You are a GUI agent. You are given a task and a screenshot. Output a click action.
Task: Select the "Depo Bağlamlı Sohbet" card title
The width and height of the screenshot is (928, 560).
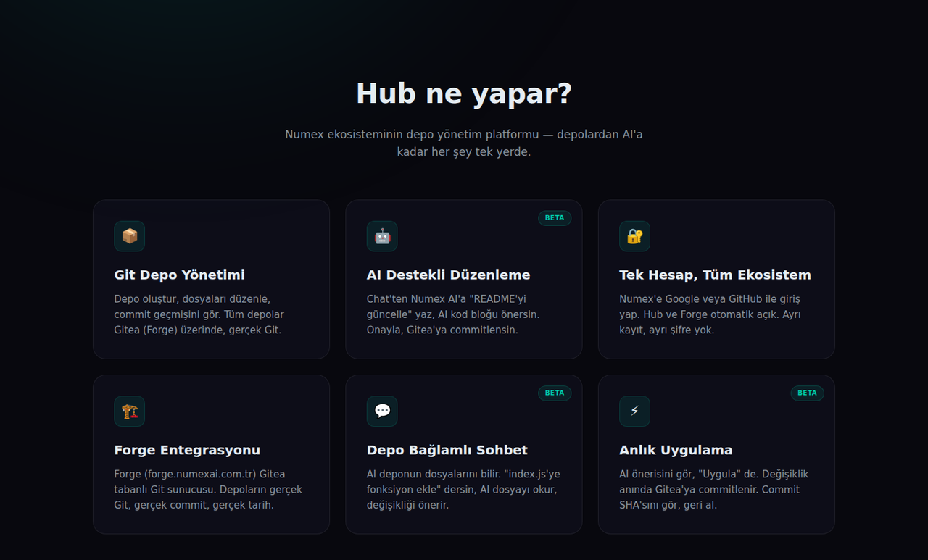(x=447, y=451)
